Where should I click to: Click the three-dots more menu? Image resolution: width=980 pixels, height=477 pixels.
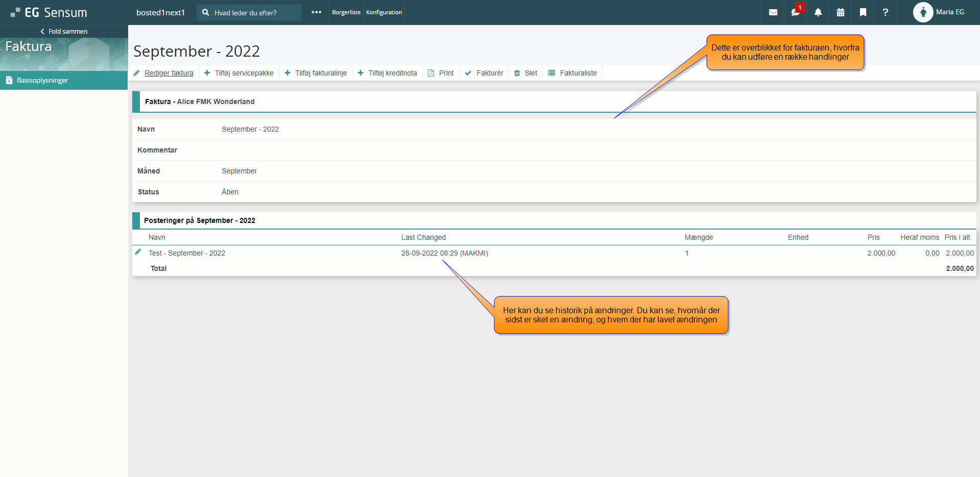317,12
